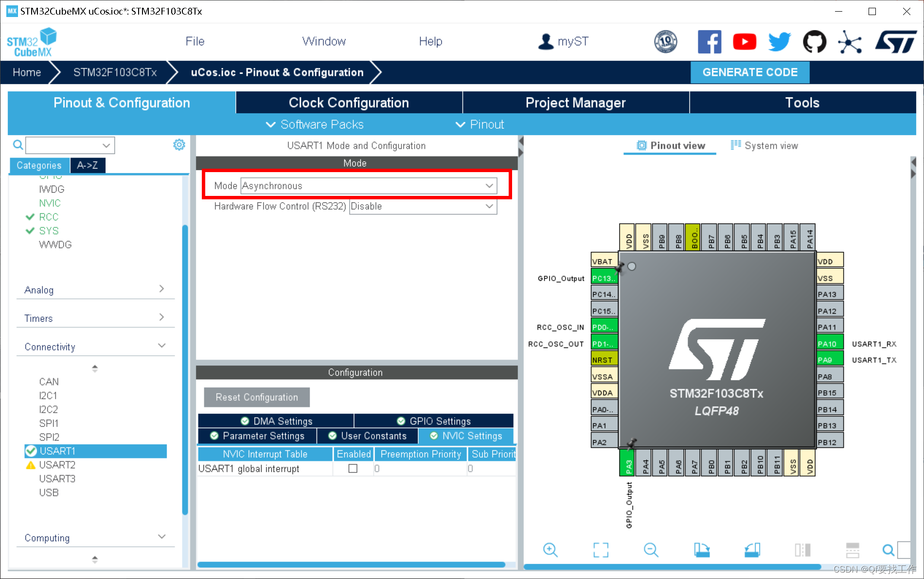Click the GENERATE CODE button
Viewport: 924px width, 579px height.
(750, 72)
